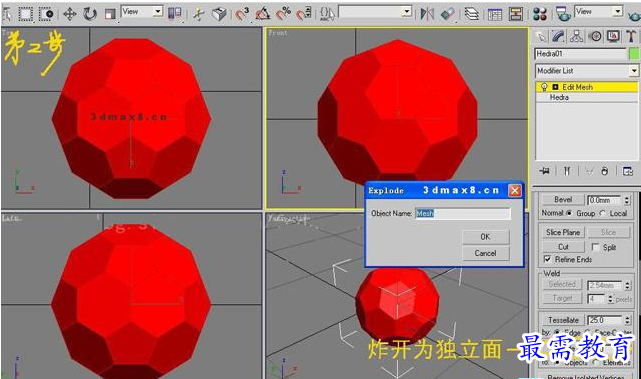Open Render Scene dialog teapot icon
641x379 pixels.
(x=563, y=14)
